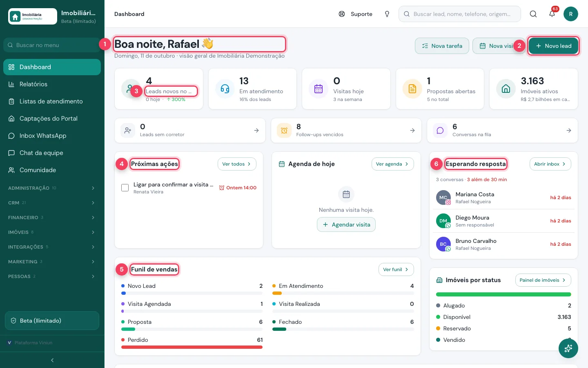Open Leads sem corretor card arrow

[x=256, y=130]
